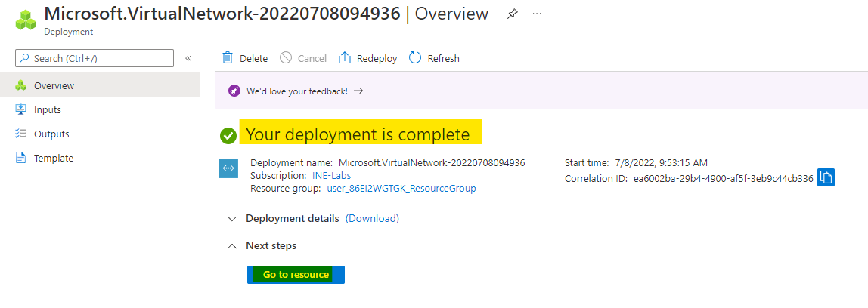Select Outputs in the sidebar
868x308 pixels.
[x=51, y=134]
